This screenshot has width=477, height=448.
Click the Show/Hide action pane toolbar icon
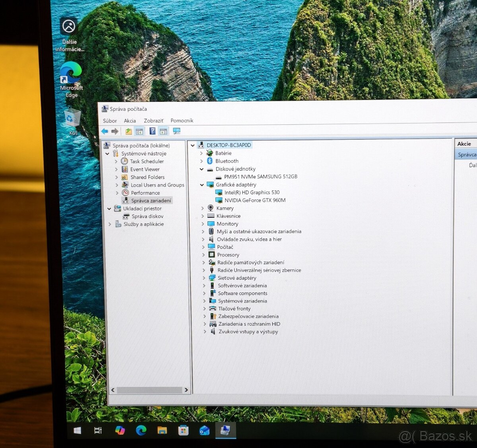point(164,131)
